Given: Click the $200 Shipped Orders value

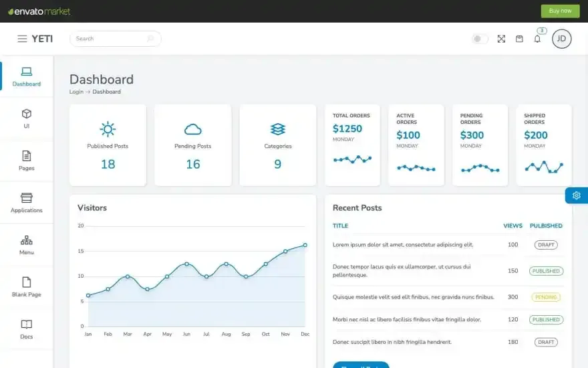Looking at the screenshot, I should coord(536,135).
